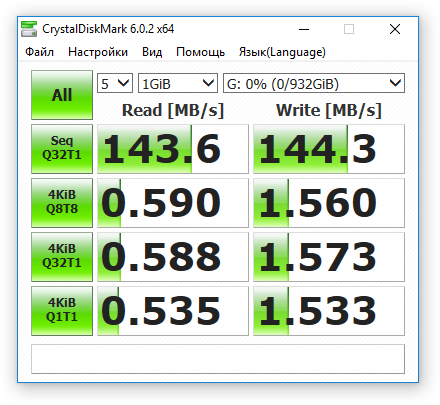Image resolution: width=440 pixels, height=405 pixels.
Task: Run all benchmarks with the All button
Action: pos(62,95)
